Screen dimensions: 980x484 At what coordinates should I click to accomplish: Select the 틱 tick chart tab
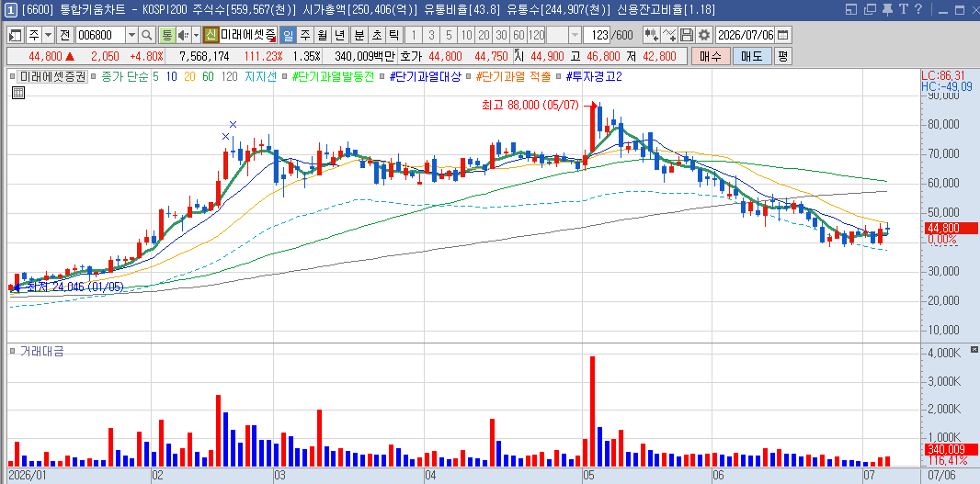click(393, 35)
